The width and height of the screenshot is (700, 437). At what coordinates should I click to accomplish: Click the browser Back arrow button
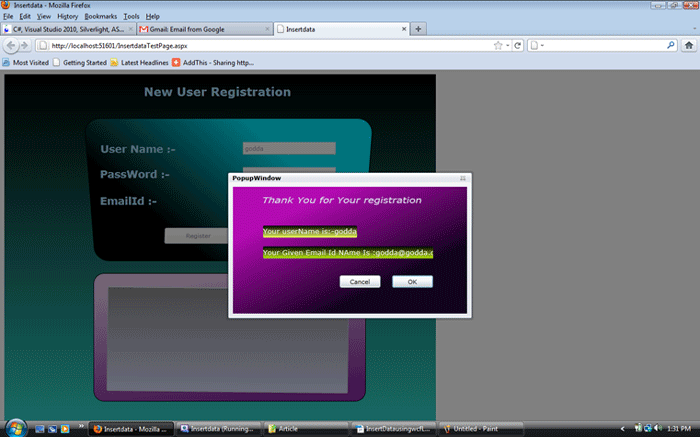pos(11,45)
